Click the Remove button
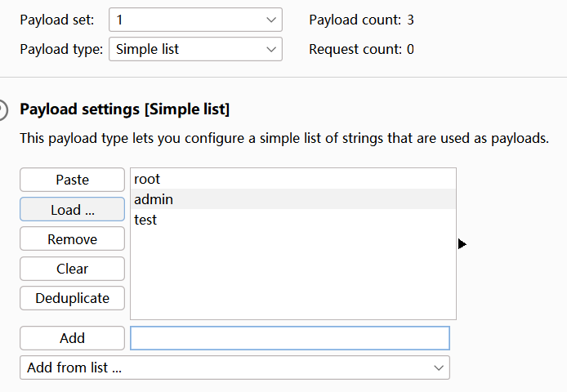 tap(73, 239)
